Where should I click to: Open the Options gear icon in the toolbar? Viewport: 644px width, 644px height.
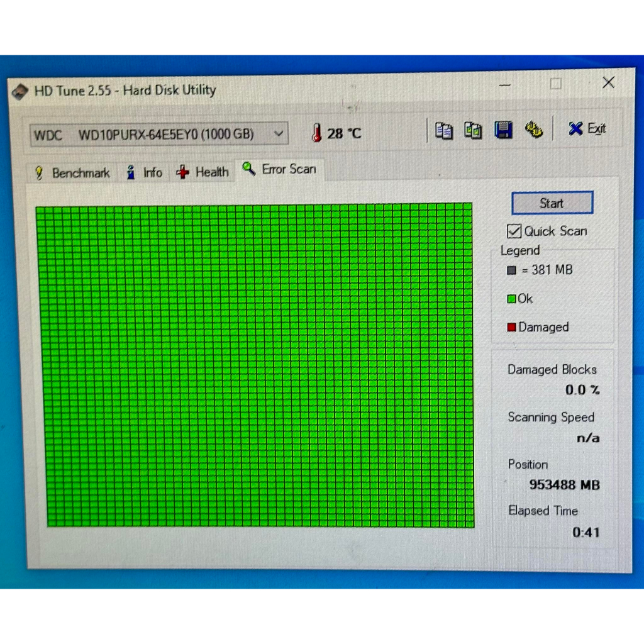[534, 130]
